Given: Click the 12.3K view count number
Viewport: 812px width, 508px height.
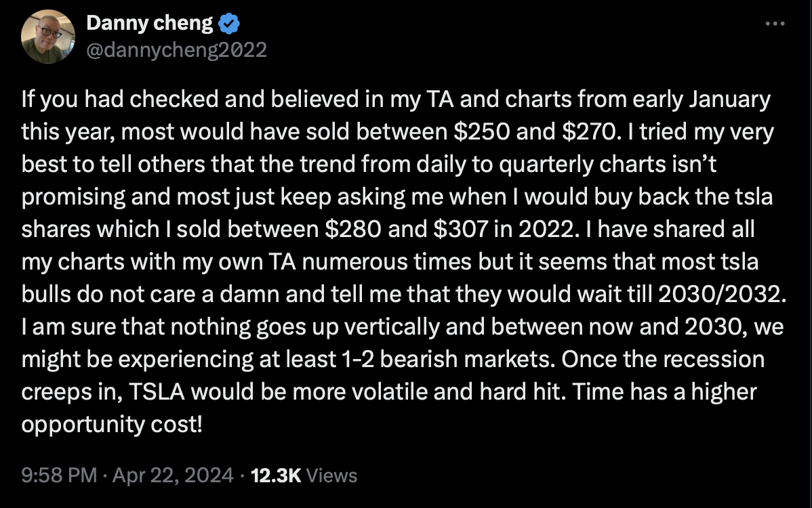Looking at the screenshot, I should (x=276, y=475).
